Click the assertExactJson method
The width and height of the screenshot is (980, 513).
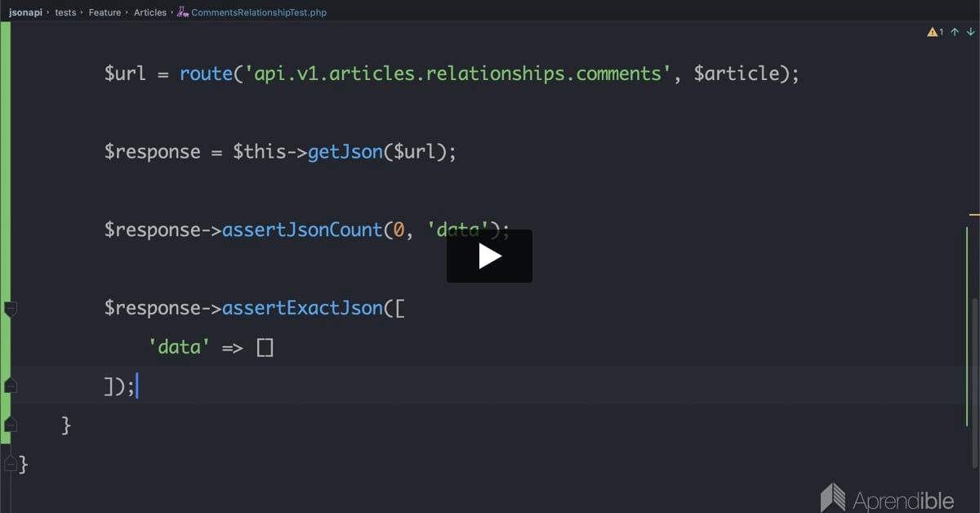(303, 309)
